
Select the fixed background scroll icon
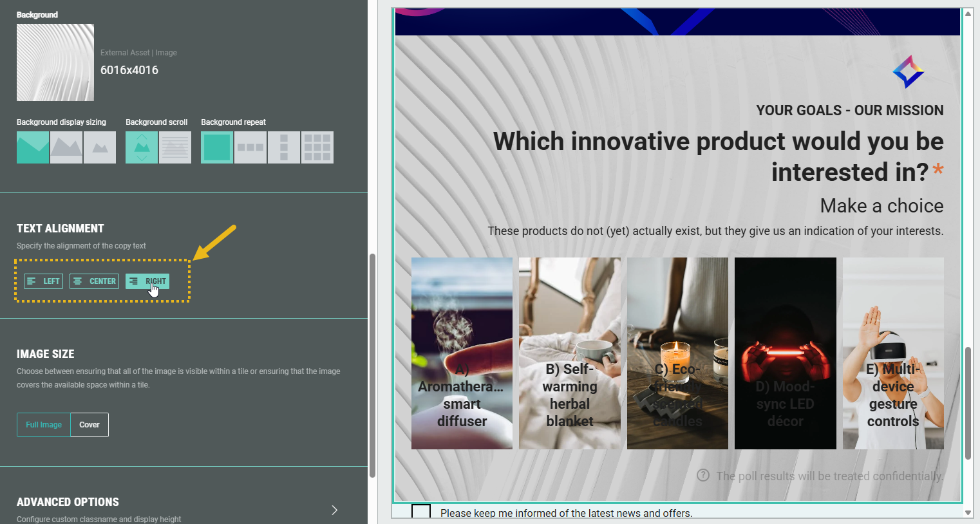coord(175,147)
